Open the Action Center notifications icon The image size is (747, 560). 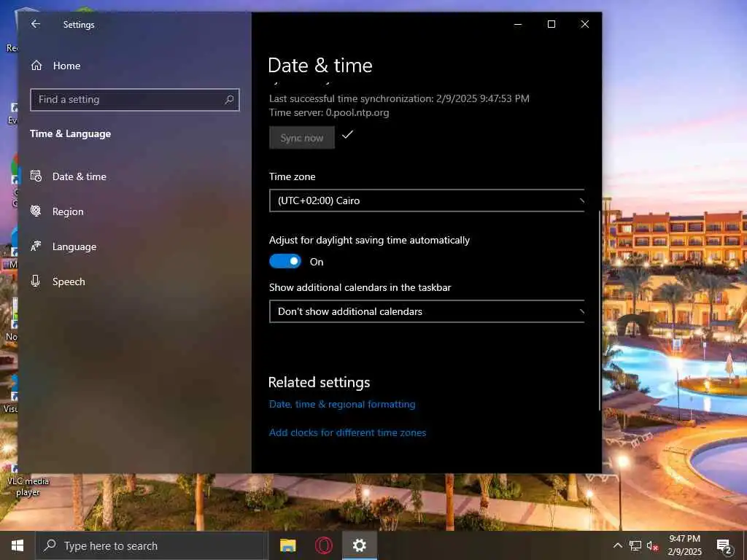click(724, 546)
